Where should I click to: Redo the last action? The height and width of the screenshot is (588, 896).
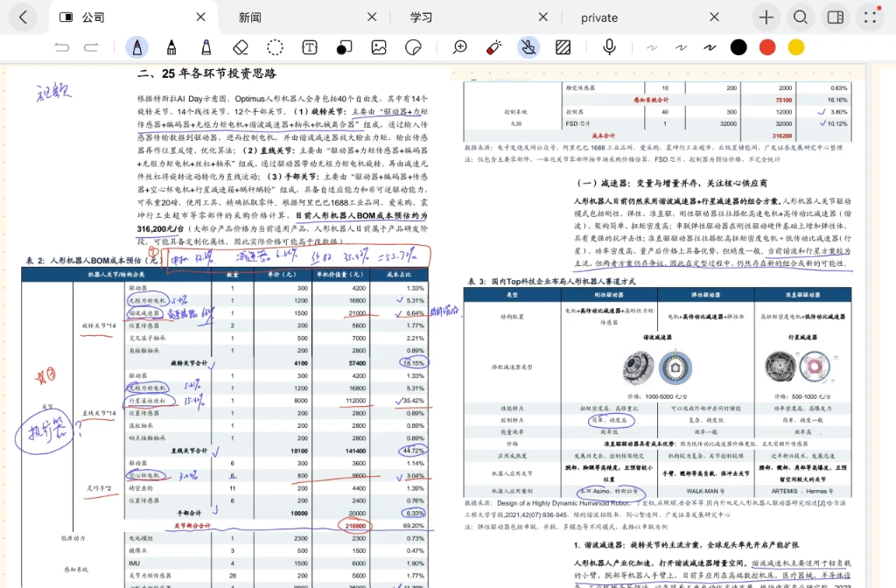click(91, 47)
